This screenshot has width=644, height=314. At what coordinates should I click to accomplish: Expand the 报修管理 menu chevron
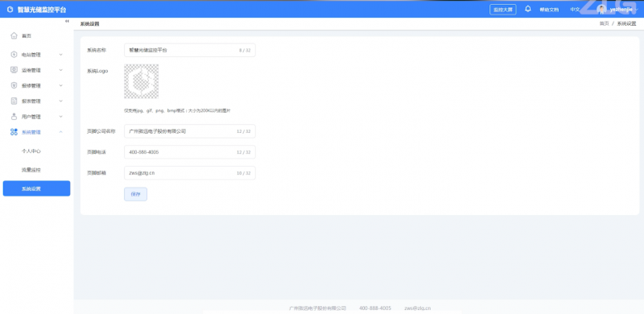61,85
